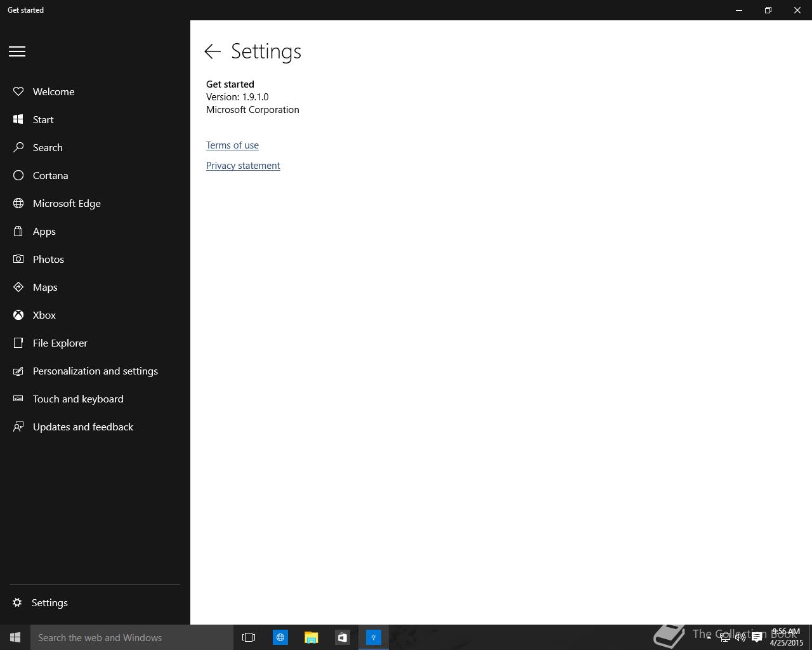Click the diamond icon beside Maps
This screenshot has height=650, width=812.
[x=18, y=287]
